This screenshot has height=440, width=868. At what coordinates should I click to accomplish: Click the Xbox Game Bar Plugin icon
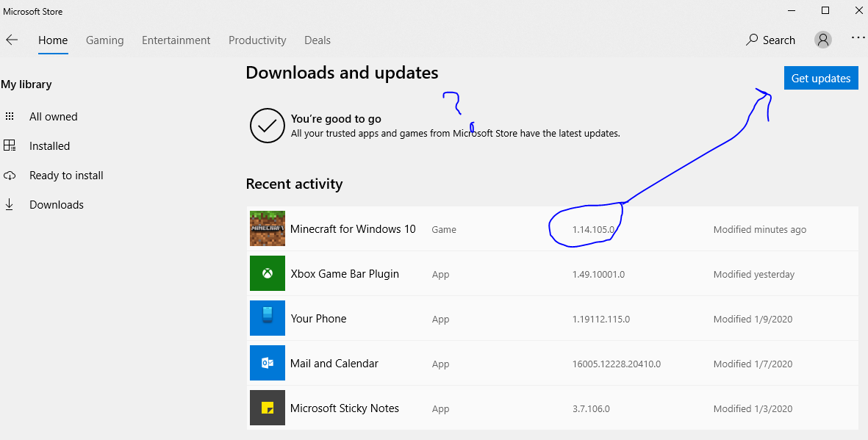click(267, 274)
